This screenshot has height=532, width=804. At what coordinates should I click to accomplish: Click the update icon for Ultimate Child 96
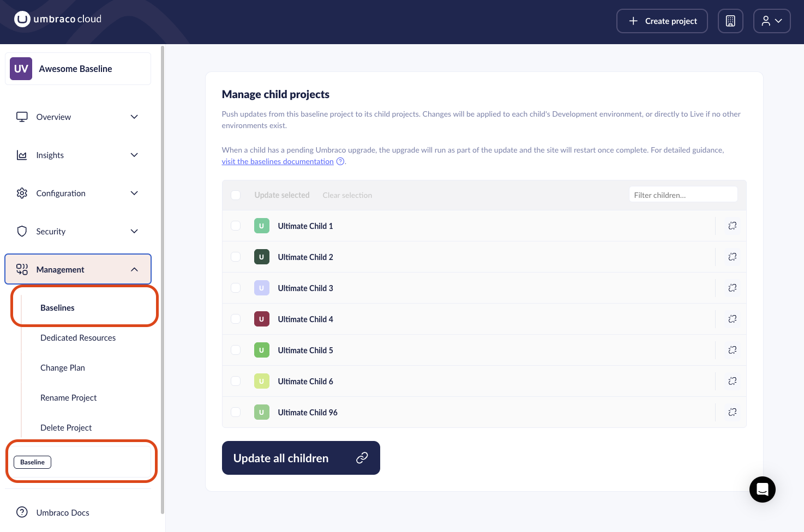(x=733, y=412)
